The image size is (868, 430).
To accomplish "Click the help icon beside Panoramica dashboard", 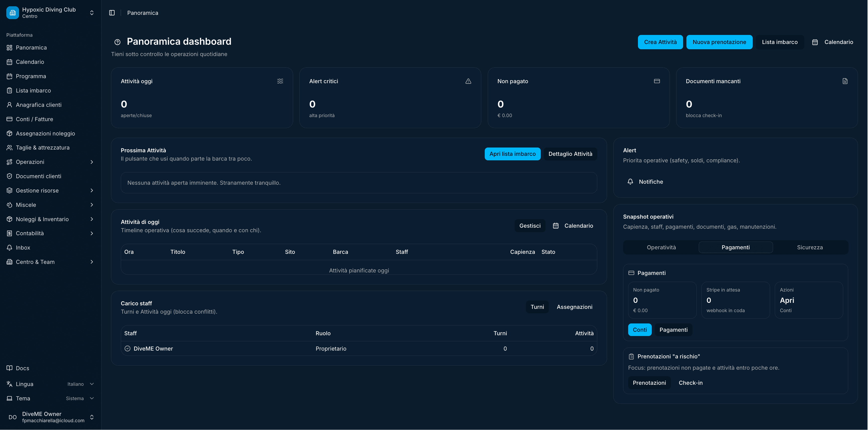I will (117, 42).
